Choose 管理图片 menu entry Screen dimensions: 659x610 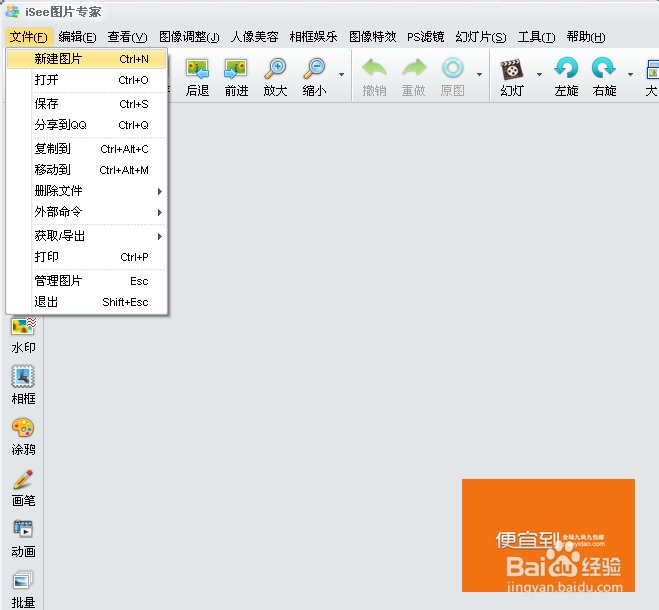point(87,281)
